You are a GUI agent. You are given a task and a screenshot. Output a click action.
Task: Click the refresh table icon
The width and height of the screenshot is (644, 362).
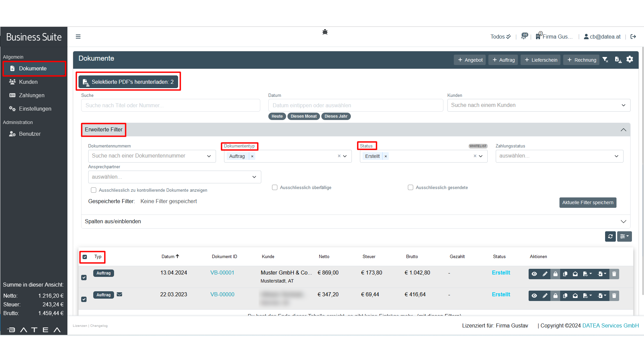[610, 237]
